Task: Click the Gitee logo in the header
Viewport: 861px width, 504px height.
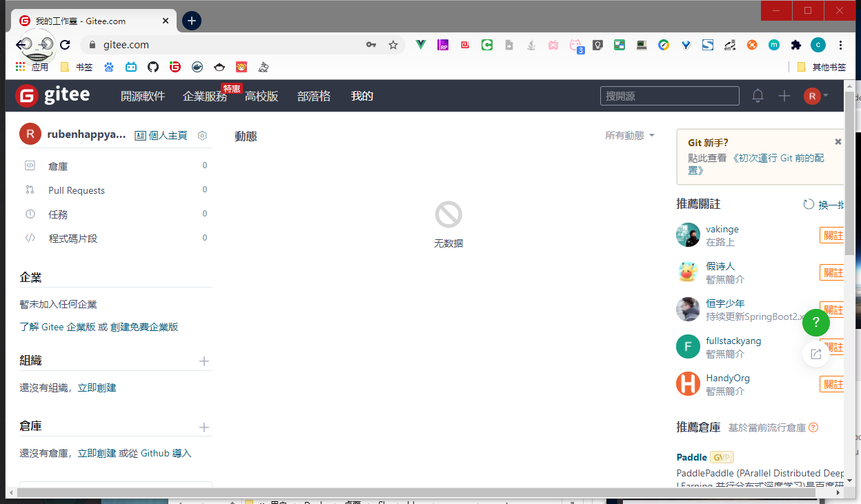Action: (52, 95)
